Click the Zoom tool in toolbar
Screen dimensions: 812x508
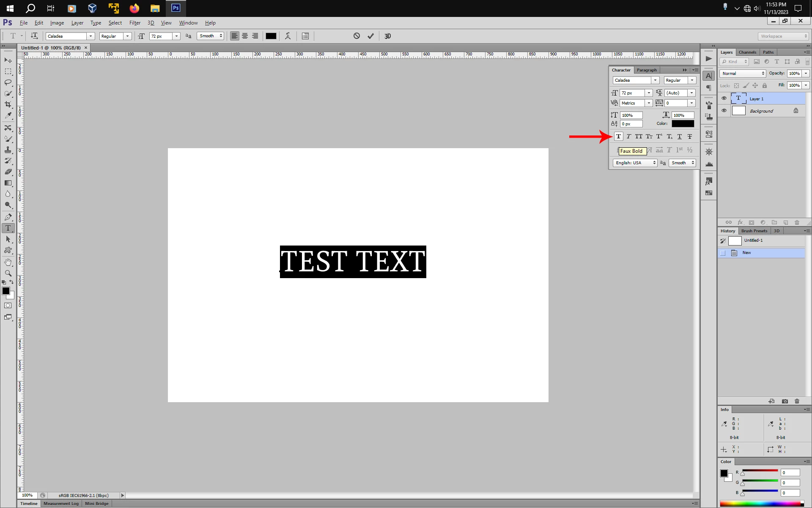(8, 273)
